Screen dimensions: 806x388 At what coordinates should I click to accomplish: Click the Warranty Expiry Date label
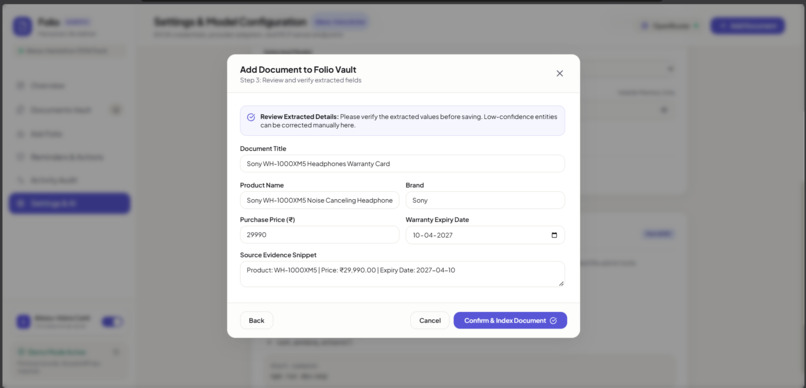437,219
